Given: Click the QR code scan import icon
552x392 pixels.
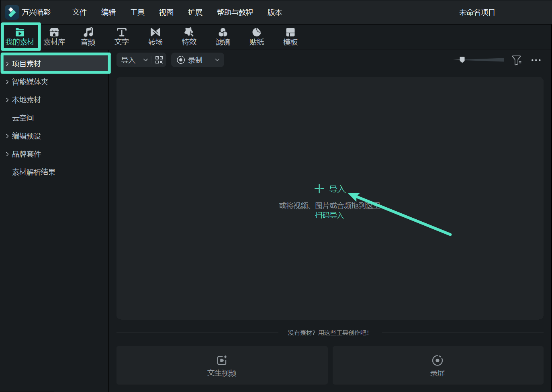Looking at the screenshot, I should tap(159, 60).
